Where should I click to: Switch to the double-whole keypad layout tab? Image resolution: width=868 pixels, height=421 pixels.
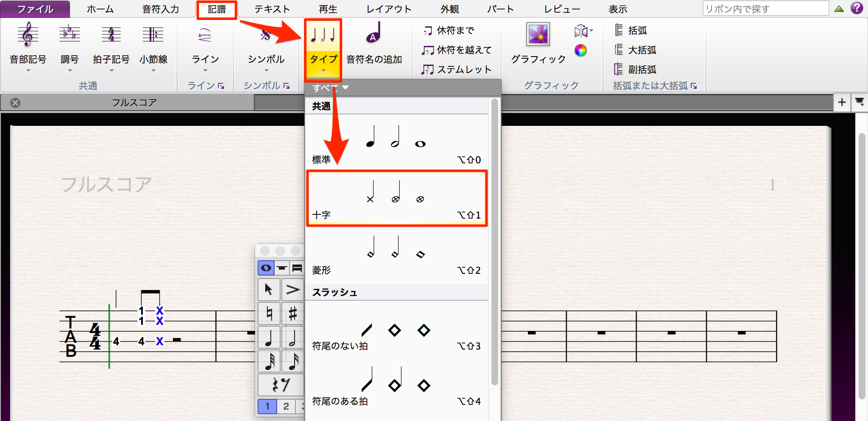[x=297, y=268]
